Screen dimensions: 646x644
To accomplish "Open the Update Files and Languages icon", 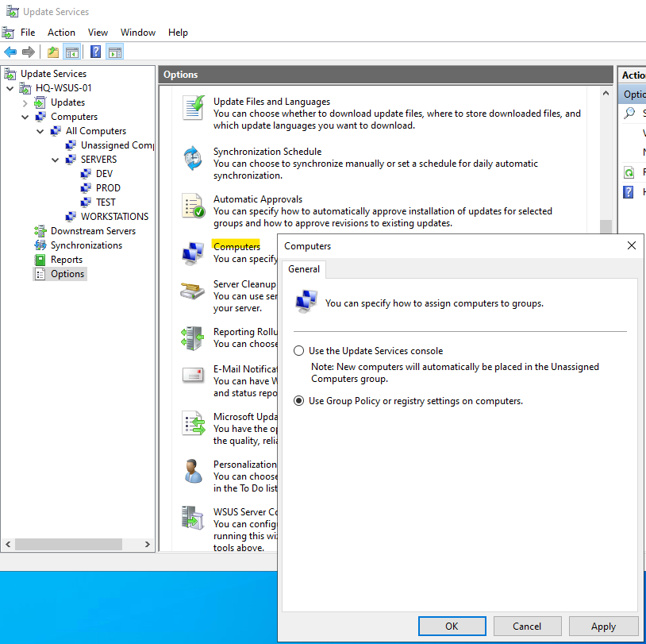I will coord(194,107).
